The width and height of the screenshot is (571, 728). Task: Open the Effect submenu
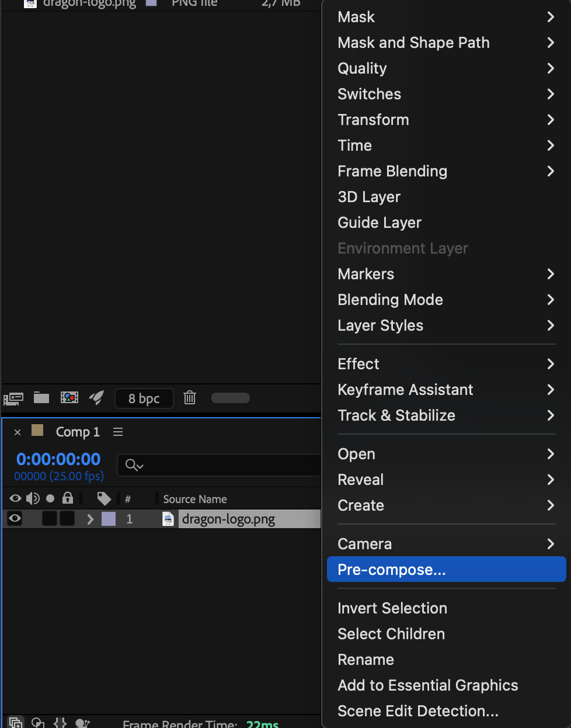point(446,364)
